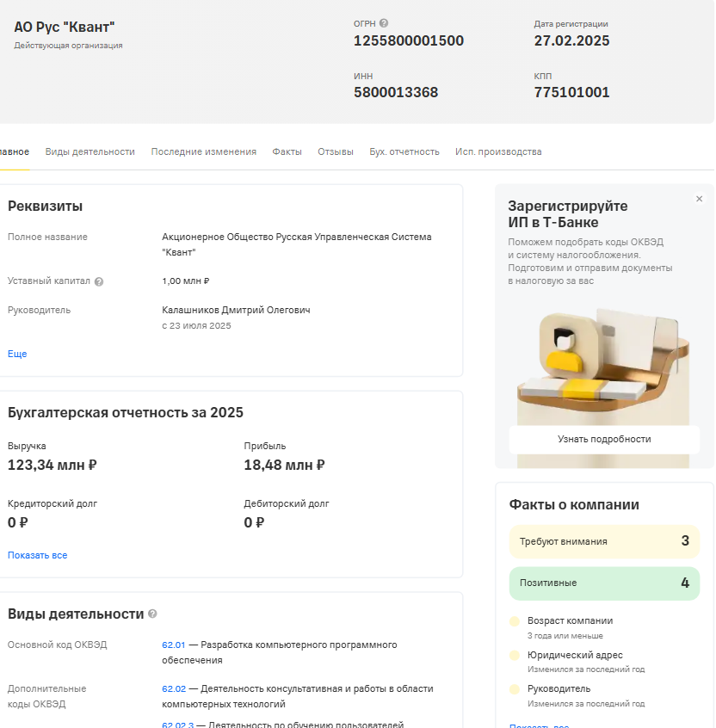
Task: Click the Факты о компании heading
Action: (x=574, y=504)
